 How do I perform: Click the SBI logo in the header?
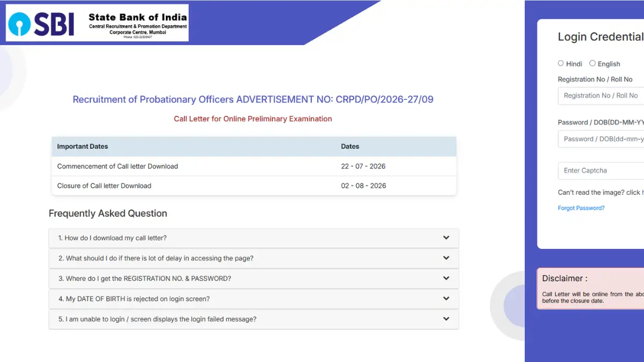[x=42, y=23]
